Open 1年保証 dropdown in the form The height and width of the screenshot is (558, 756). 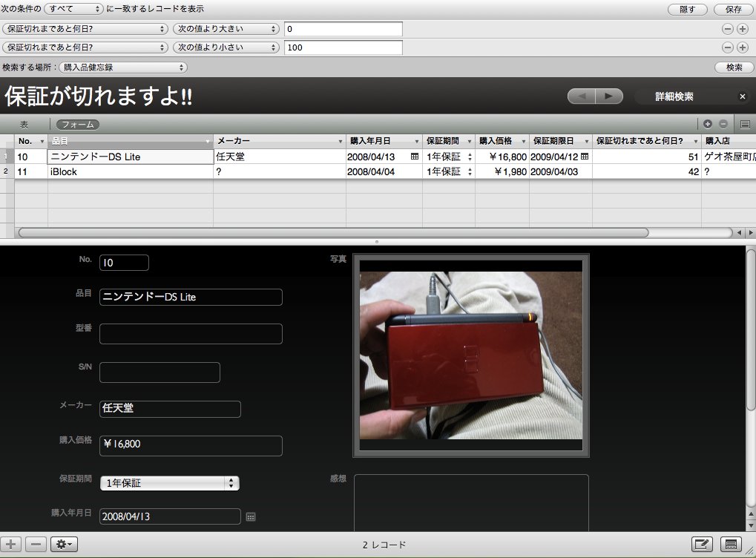click(170, 483)
